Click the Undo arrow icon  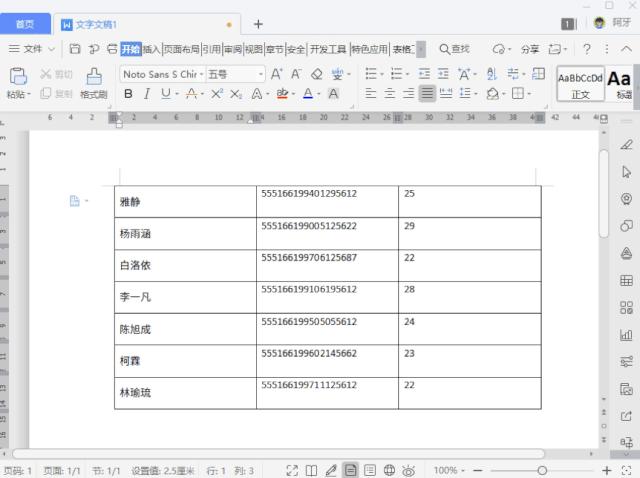pyautogui.click(x=94, y=49)
